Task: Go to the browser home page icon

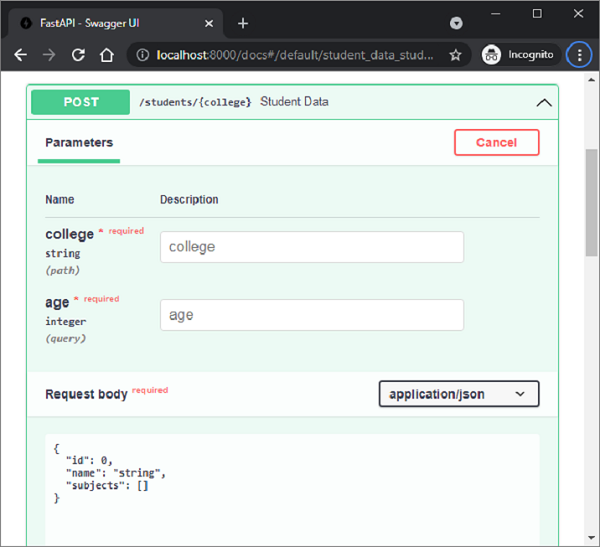Action: pyautogui.click(x=107, y=55)
